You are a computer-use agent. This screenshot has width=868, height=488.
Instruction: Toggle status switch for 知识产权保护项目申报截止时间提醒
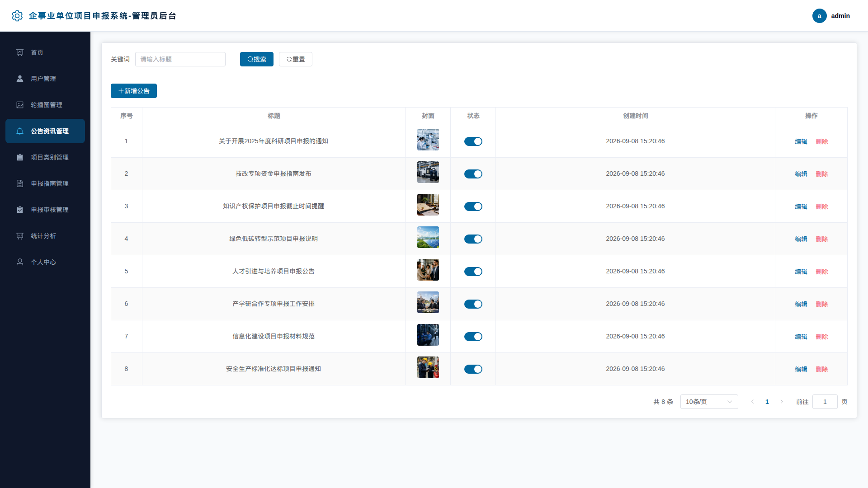473,206
